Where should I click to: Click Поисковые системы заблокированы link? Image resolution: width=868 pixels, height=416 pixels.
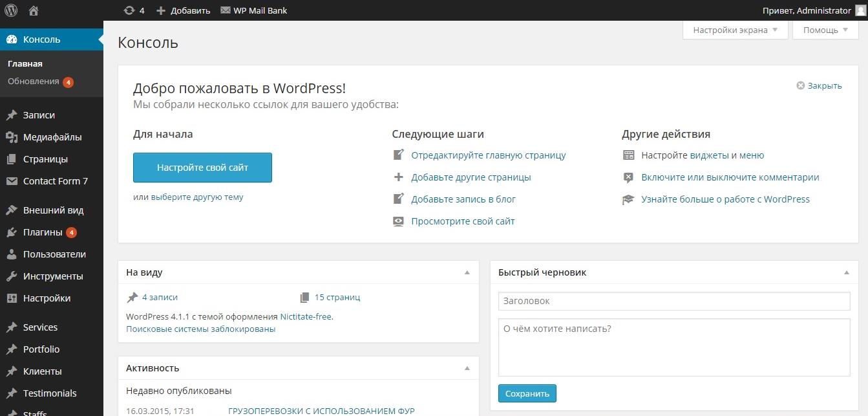pos(201,329)
